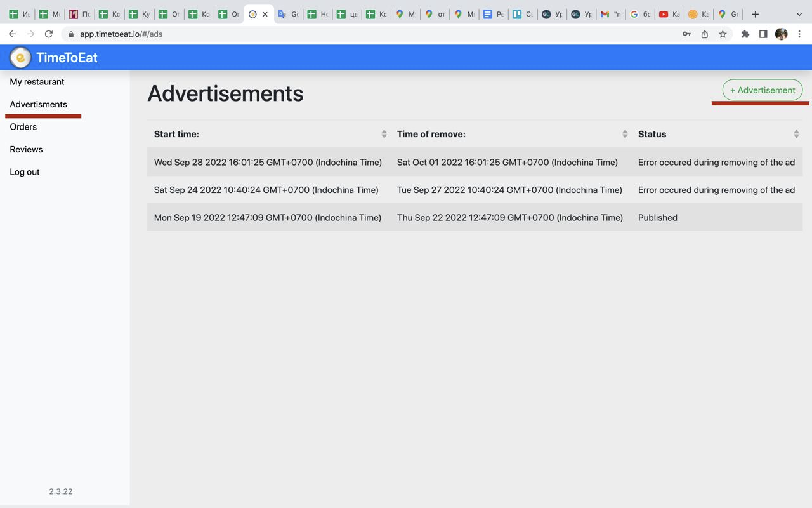Reload the current page
Screen dimensions: 812x508
click(49, 34)
